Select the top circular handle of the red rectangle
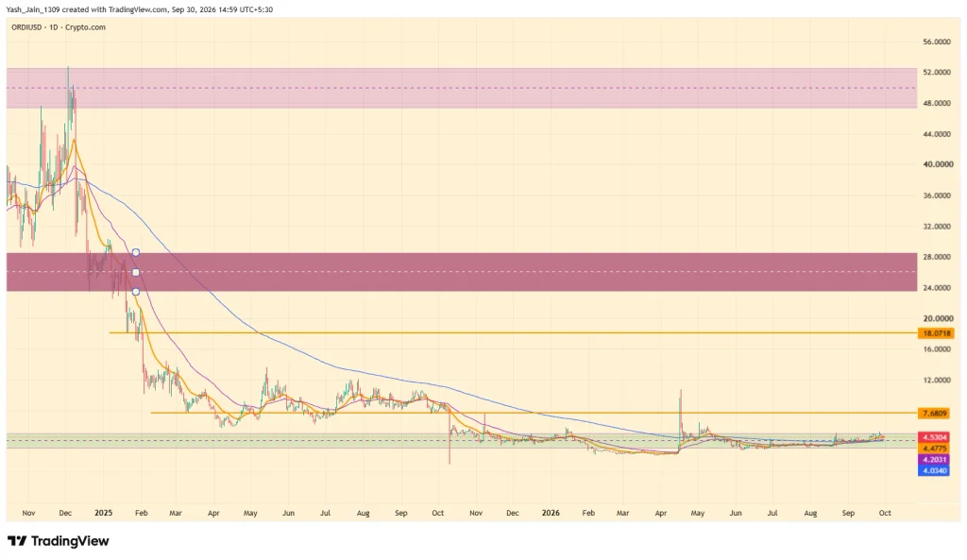 coord(136,253)
